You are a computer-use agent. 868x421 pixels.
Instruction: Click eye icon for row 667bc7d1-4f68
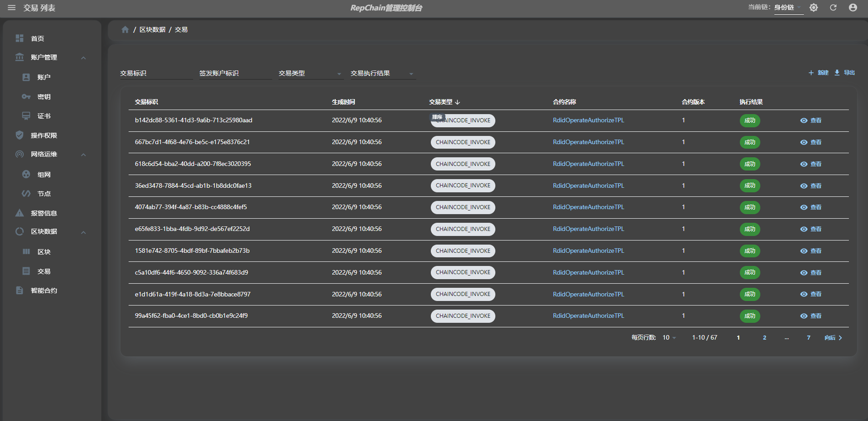804,142
